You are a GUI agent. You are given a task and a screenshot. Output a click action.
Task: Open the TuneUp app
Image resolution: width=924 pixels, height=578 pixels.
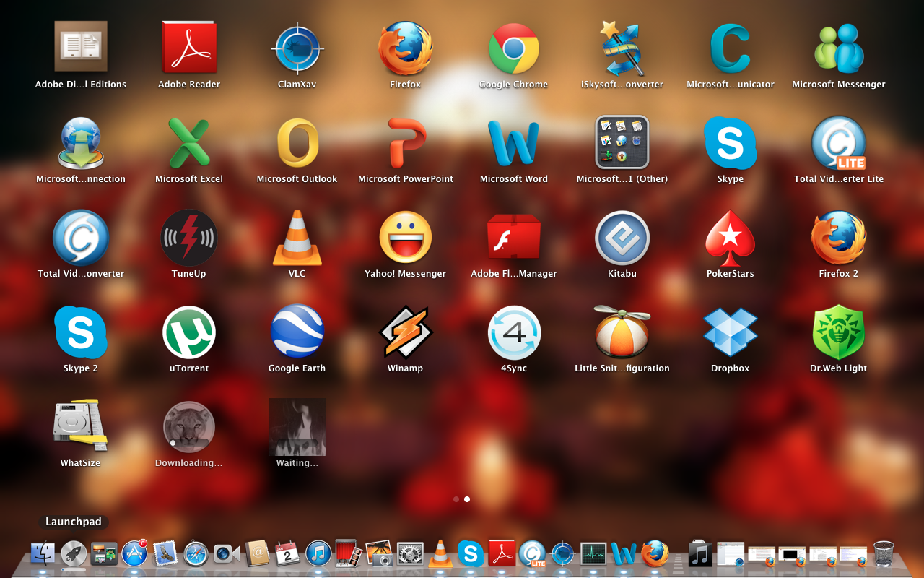click(189, 238)
